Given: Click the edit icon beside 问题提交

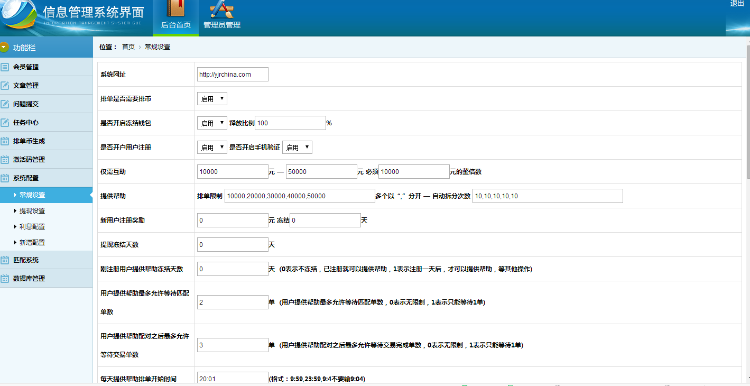Looking at the screenshot, I should (5, 104).
